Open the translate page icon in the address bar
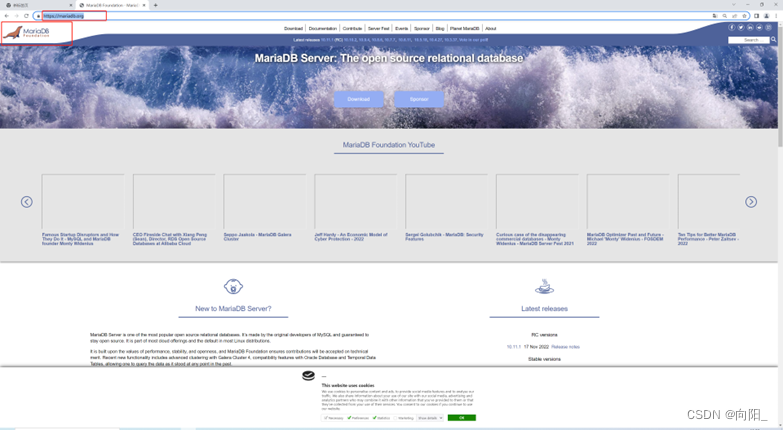The height and width of the screenshot is (430, 783). [715, 16]
